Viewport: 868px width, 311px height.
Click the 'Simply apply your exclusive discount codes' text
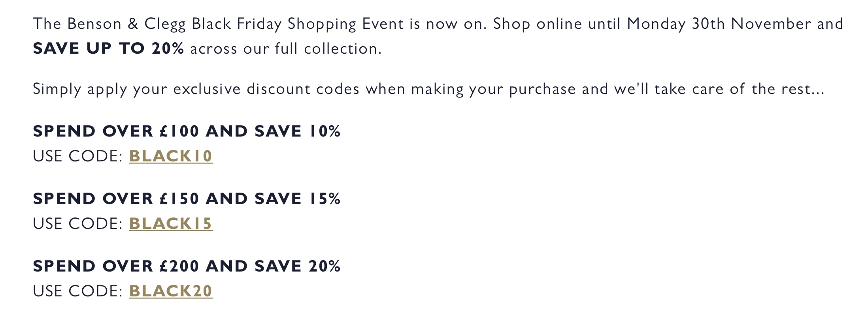tap(196, 89)
